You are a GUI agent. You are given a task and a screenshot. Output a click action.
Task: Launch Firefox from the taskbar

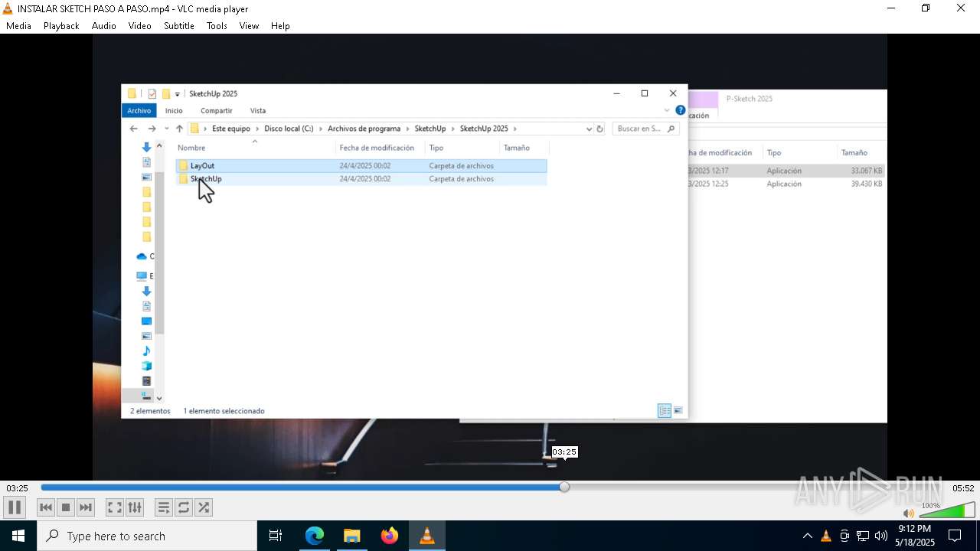[390, 536]
